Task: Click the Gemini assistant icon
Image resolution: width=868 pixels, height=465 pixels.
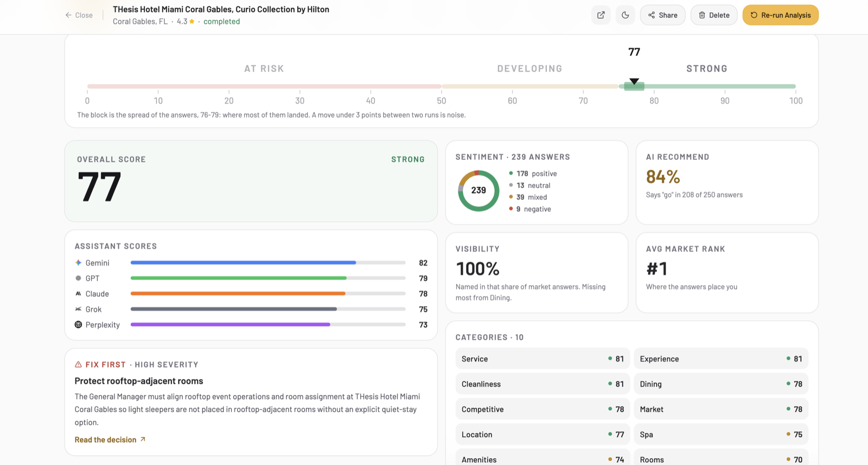Action: (x=78, y=263)
